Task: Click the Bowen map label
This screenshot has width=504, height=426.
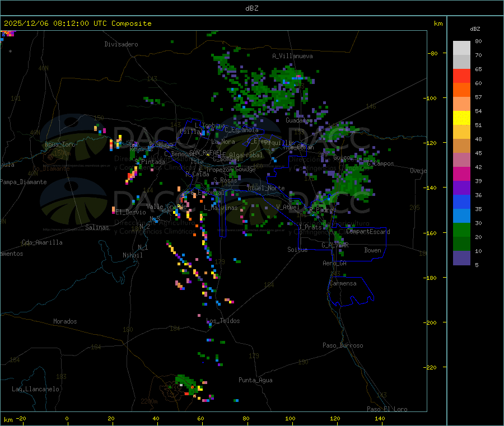Action: [373, 251]
